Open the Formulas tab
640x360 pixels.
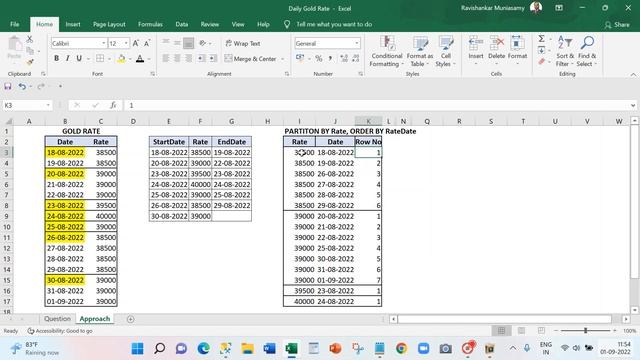150,24
